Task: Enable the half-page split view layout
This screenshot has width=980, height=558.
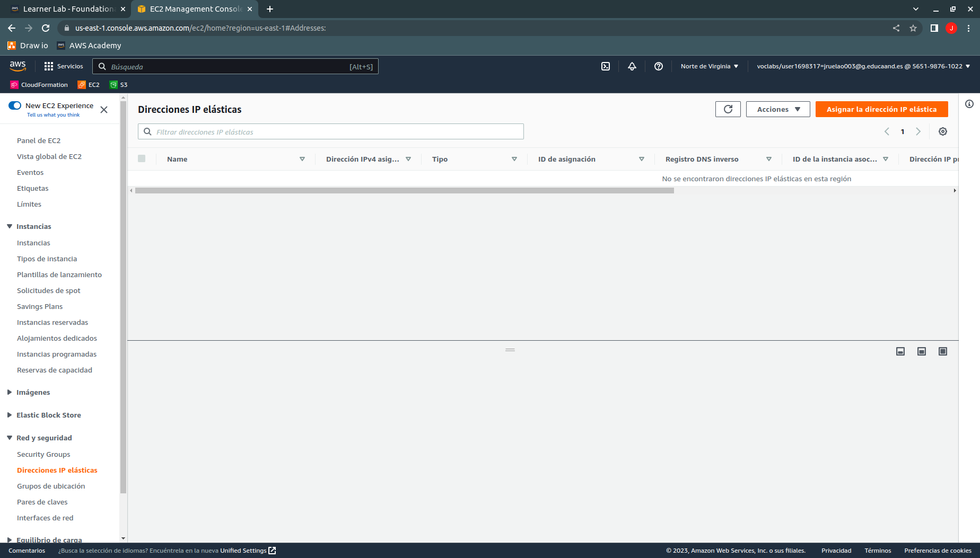Action: (921, 351)
